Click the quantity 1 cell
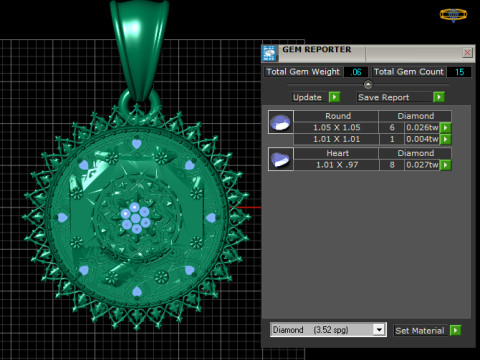This screenshot has width=480, height=360. click(x=392, y=139)
